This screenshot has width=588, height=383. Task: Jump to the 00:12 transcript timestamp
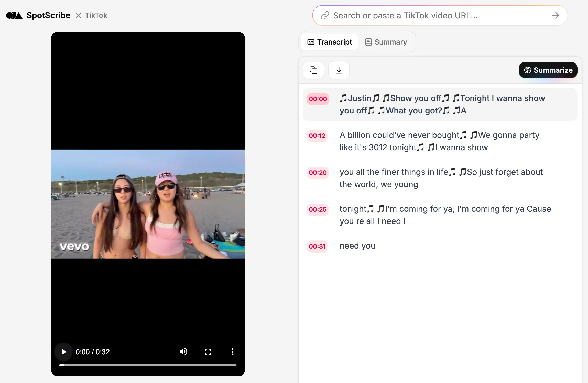317,136
